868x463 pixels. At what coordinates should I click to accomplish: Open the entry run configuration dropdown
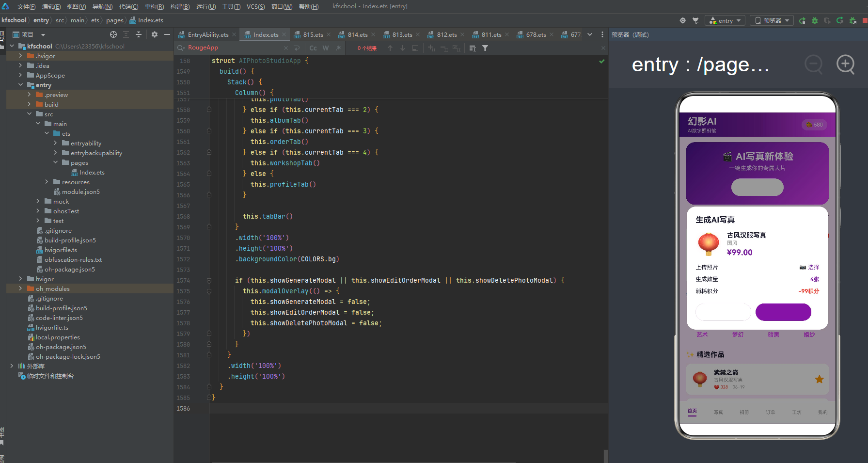coord(725,20)
